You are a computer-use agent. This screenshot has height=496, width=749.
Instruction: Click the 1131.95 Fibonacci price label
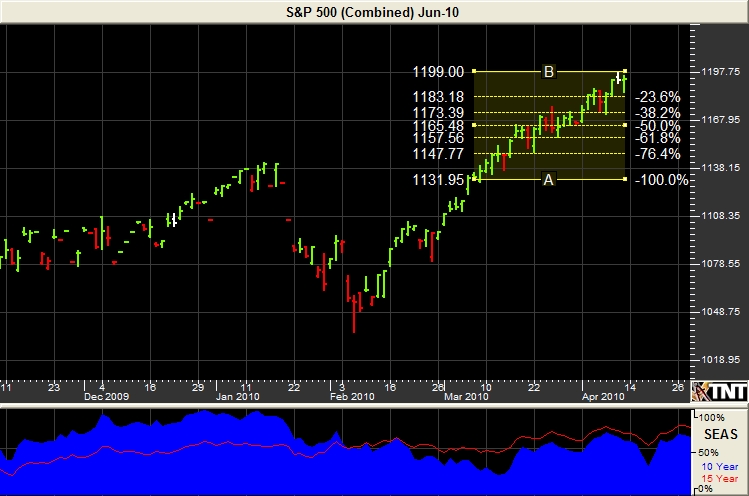[438, 180]
